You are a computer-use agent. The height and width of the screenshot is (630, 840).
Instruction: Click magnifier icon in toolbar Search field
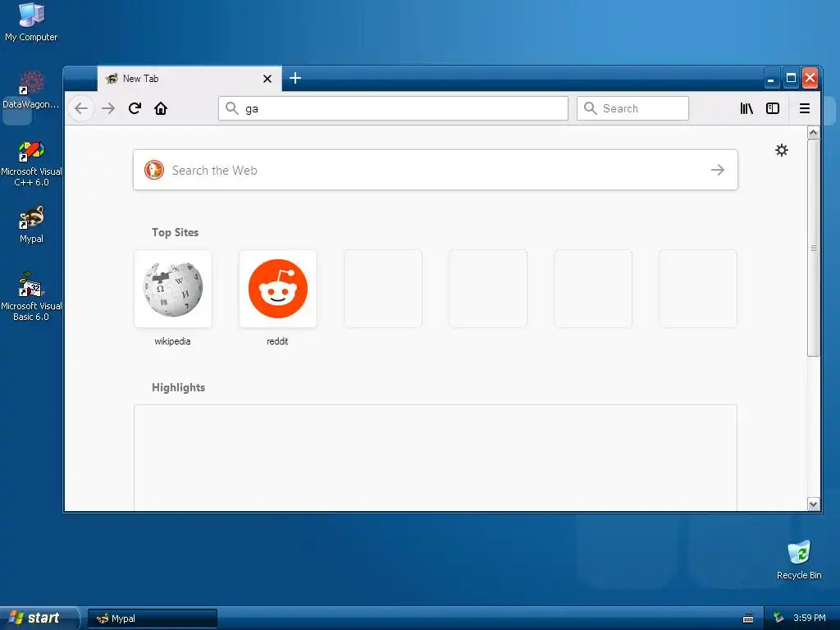(x=591, y=108)
